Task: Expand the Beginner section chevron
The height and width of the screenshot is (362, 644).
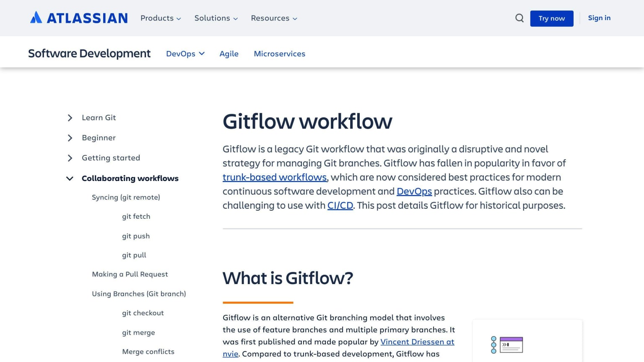Action: [70, 138]
